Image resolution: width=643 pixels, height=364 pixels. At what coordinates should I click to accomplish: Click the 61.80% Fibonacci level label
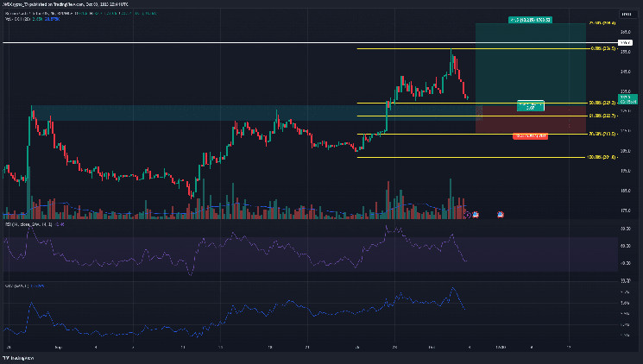pos(602,116)
